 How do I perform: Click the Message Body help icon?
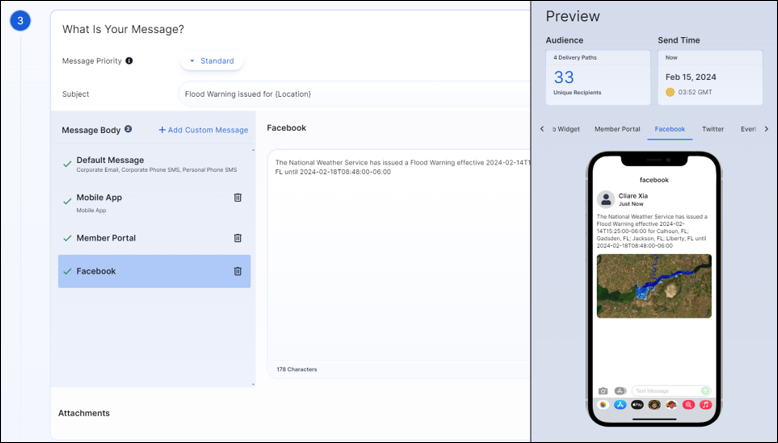point(128,130)
